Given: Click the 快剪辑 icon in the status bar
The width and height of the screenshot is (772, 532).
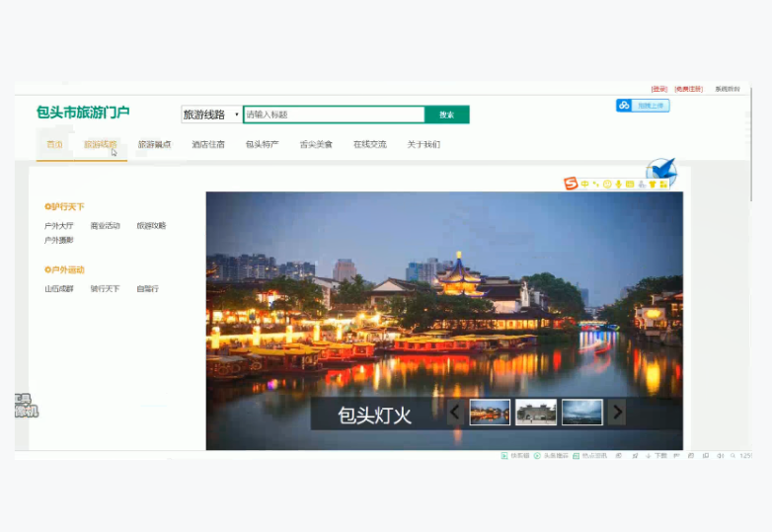Looking at the screenshot, I should [x=504, y=456].
